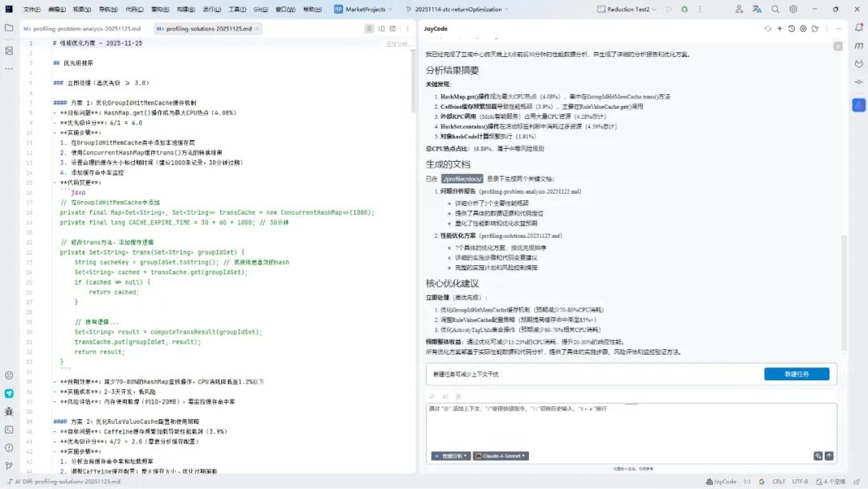The image size is (868, 489).
Task: Open the MarketProjects project dropdown
Action: click(x=363, y=10)
